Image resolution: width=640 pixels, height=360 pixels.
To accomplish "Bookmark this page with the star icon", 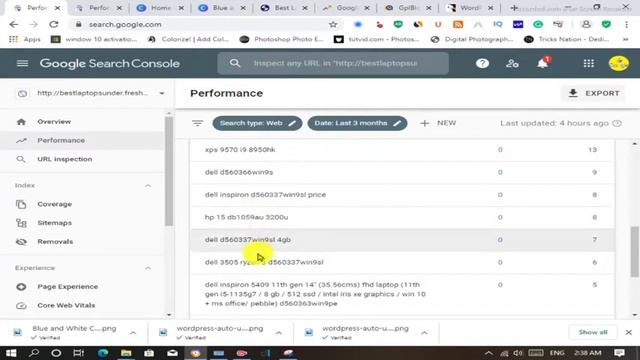I will [333, 24].
